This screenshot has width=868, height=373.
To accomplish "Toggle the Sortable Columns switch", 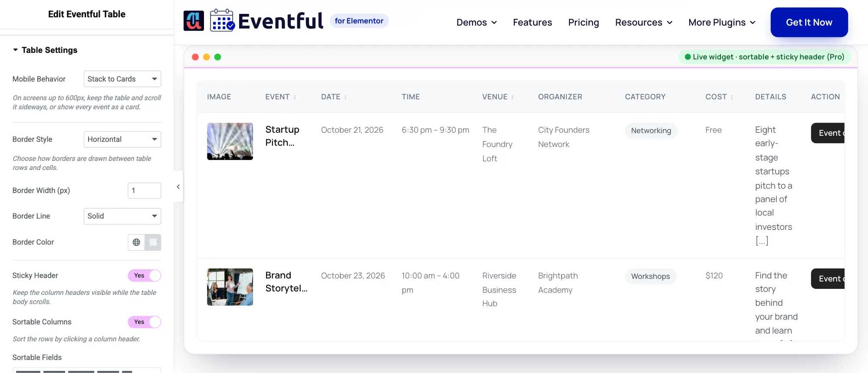I will point(145,322).
